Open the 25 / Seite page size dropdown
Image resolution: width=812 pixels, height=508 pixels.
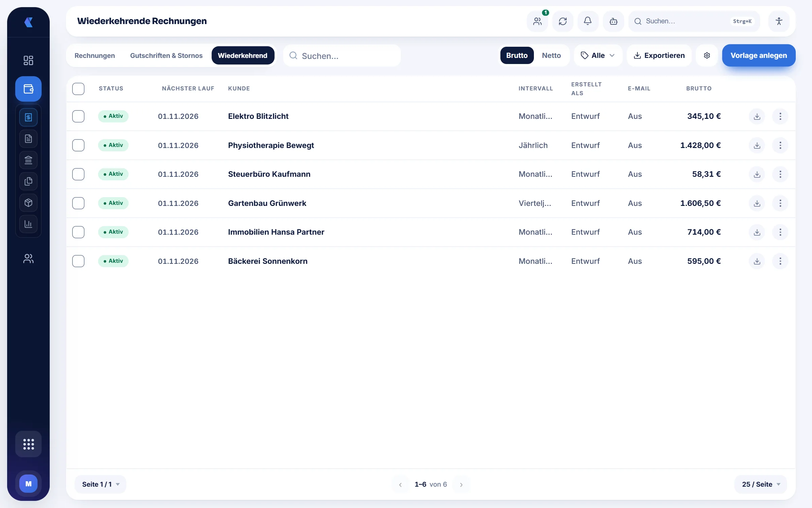point(761,484)
